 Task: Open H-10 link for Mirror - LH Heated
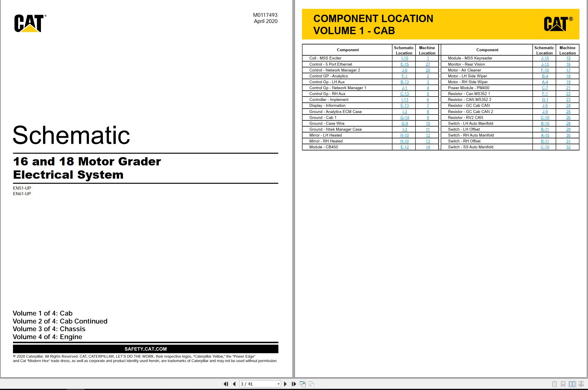(x=405, y=135)
